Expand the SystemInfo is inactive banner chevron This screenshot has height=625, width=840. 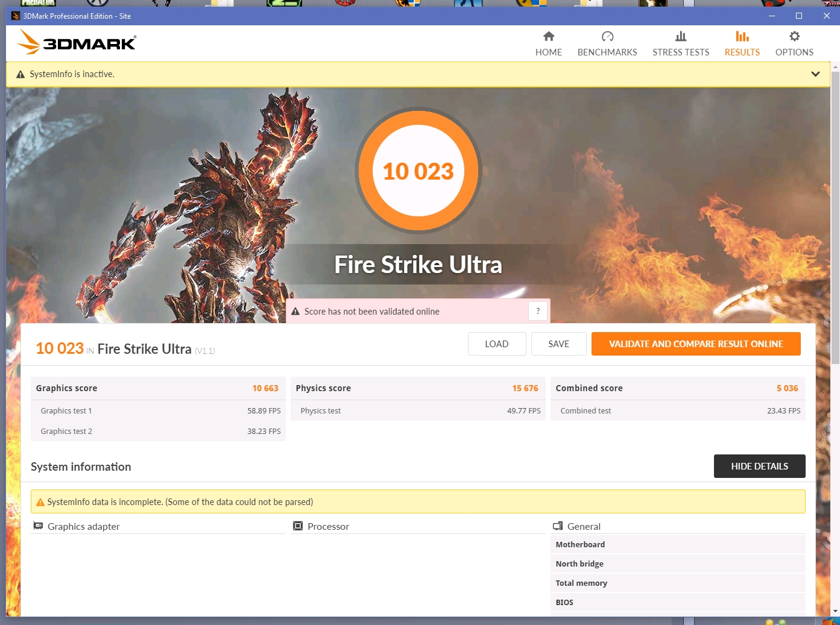click(x=815, y=74)
